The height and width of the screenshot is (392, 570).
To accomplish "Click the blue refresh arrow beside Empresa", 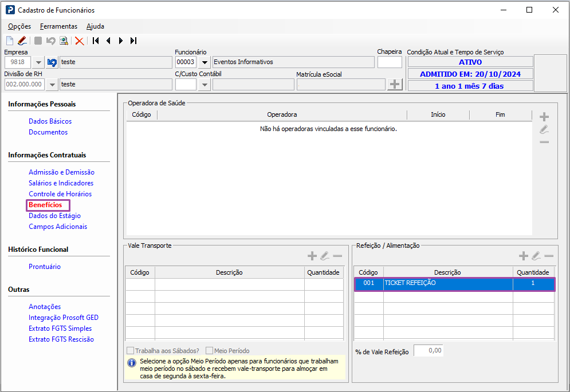I will [x=52, y=62].
